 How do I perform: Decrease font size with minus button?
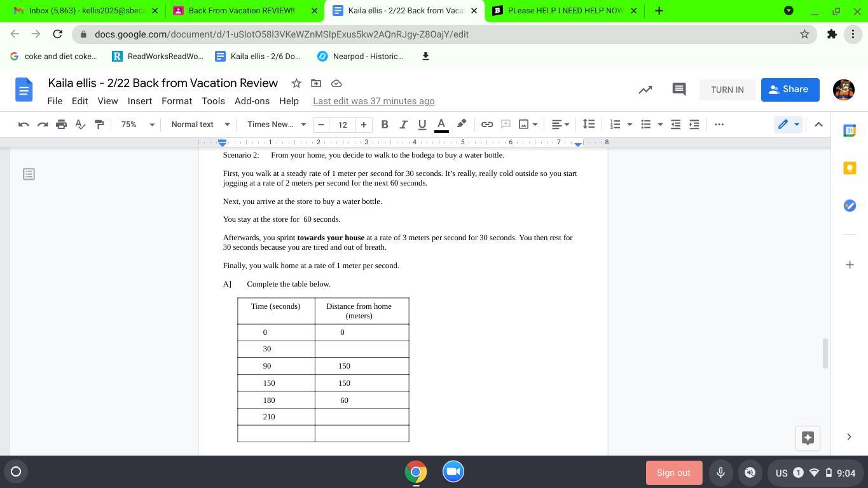[321, 125]
